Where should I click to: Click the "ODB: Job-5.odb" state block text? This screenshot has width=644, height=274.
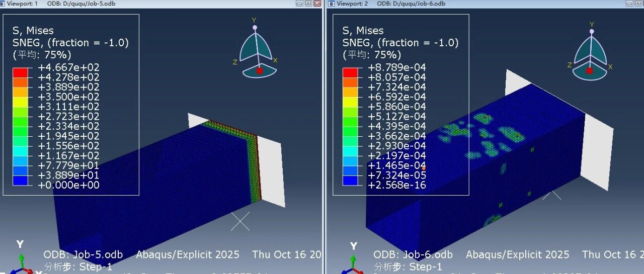[x=83, y=255]
